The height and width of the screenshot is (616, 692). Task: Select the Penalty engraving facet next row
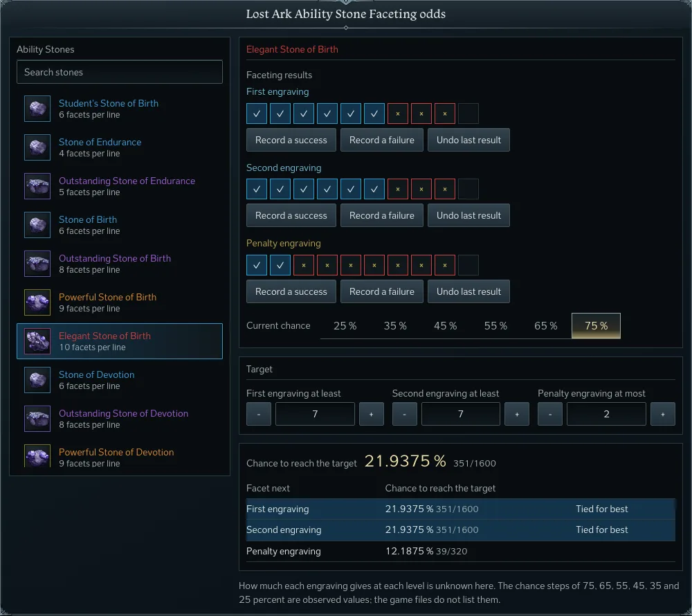(461, 551)
